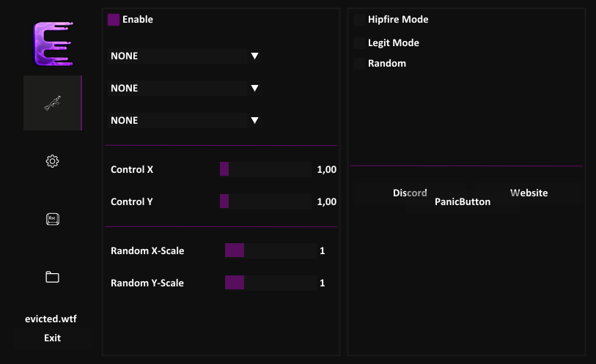This screenshot has height=364, width=596.
Task: Expand the third NONE dropdown arrow
Action: pyautogui.click(x=254, y=121)
